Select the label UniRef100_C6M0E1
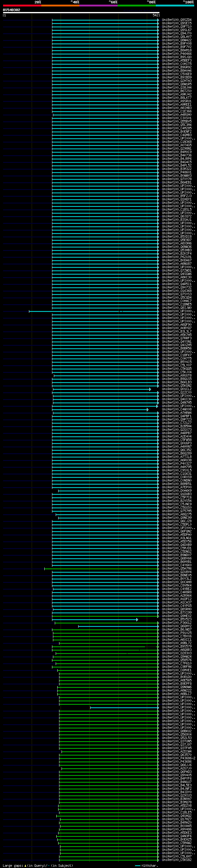 (177, 670)
